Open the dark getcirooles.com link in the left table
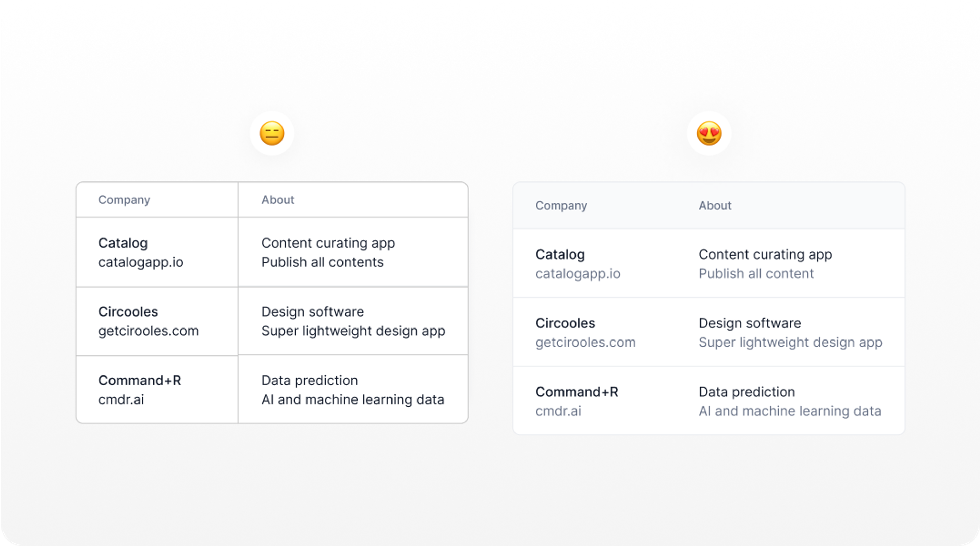 click(148, 331)
